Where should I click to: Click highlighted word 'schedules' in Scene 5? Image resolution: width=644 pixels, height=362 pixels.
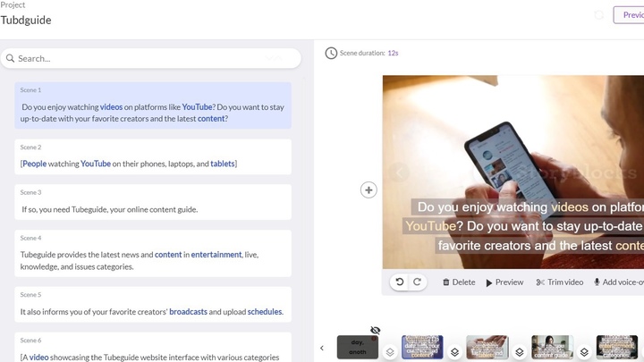[265, 312]
